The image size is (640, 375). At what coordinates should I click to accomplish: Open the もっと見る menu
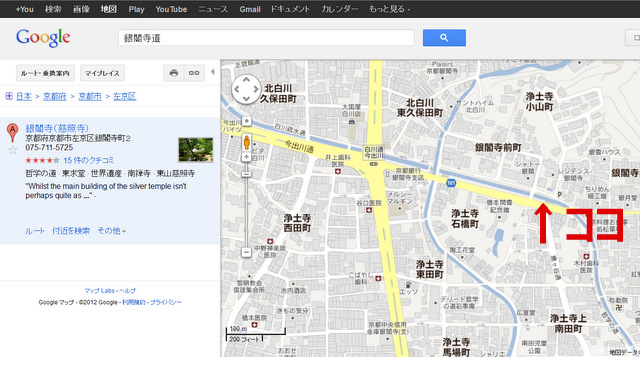389,9
